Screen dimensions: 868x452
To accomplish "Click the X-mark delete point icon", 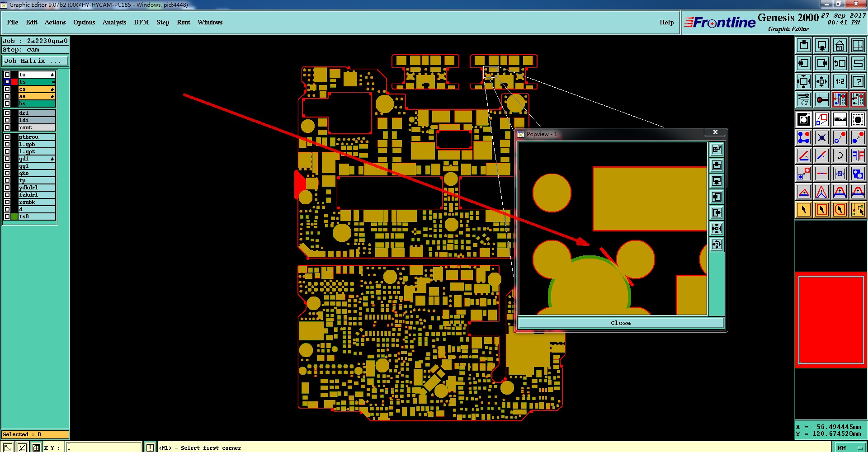I will click(x=822, y=137).
